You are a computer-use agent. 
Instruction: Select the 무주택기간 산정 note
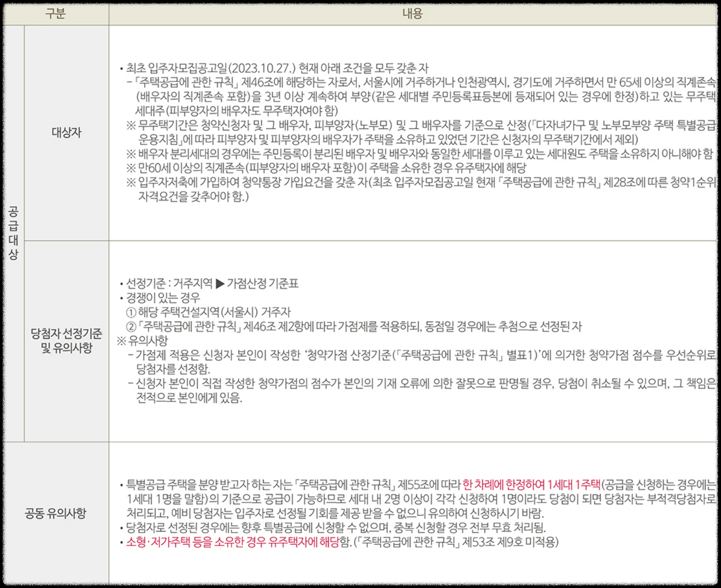334,125
